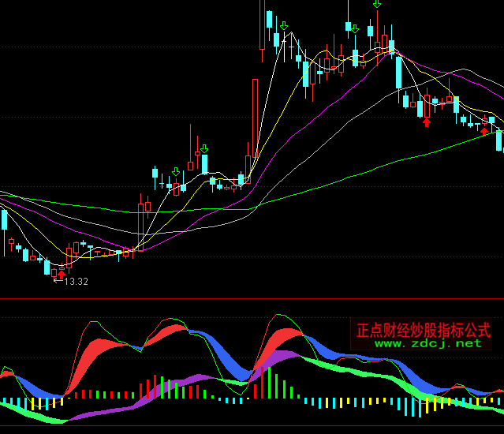The height and width of the screenshot is (434, 504).
Task: Click the last red up arrow on right
Action: coord(485,131)
